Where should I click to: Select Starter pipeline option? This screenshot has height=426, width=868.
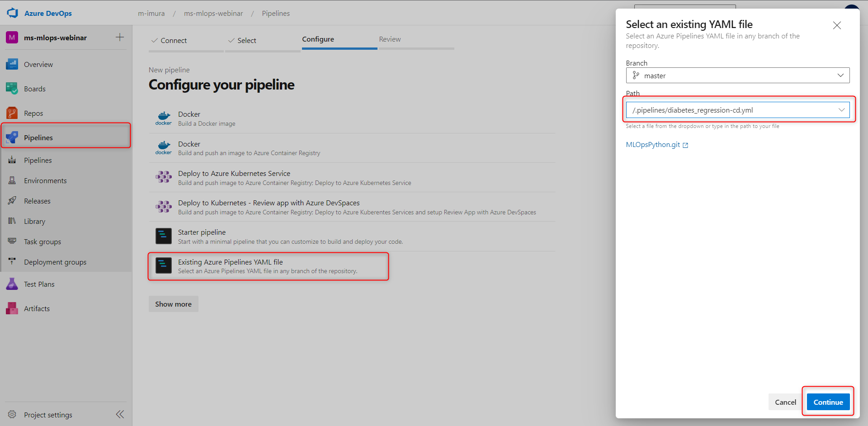point(352,237)
